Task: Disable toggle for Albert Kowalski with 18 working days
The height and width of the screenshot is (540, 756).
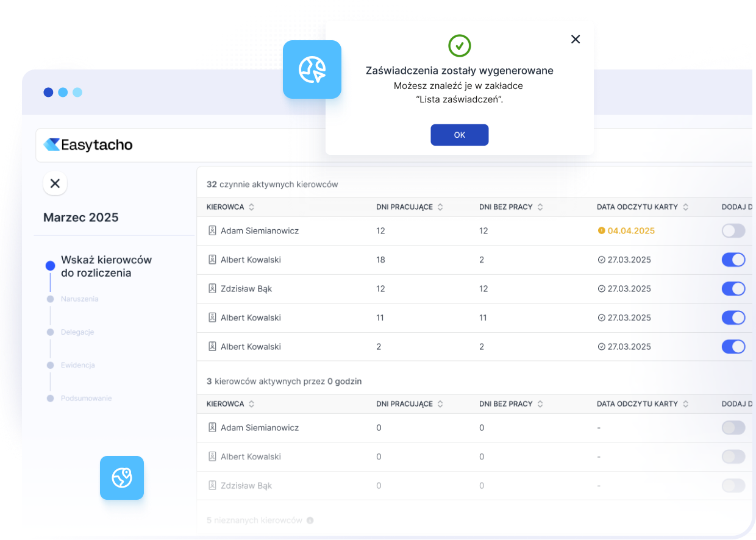Action: [733, 260]
